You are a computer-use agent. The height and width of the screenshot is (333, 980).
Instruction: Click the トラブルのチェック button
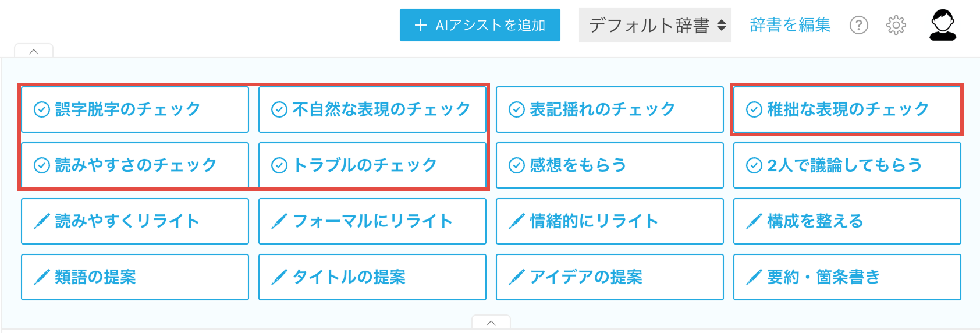tap(372, 165)
